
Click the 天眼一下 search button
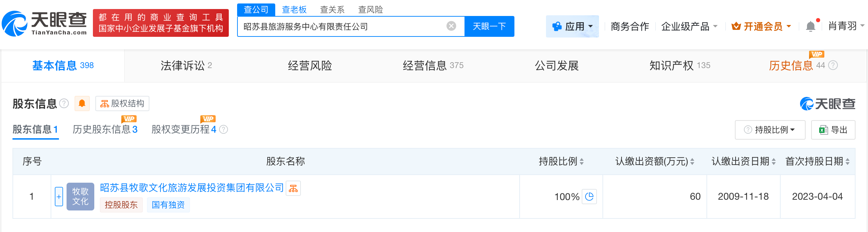489,26
